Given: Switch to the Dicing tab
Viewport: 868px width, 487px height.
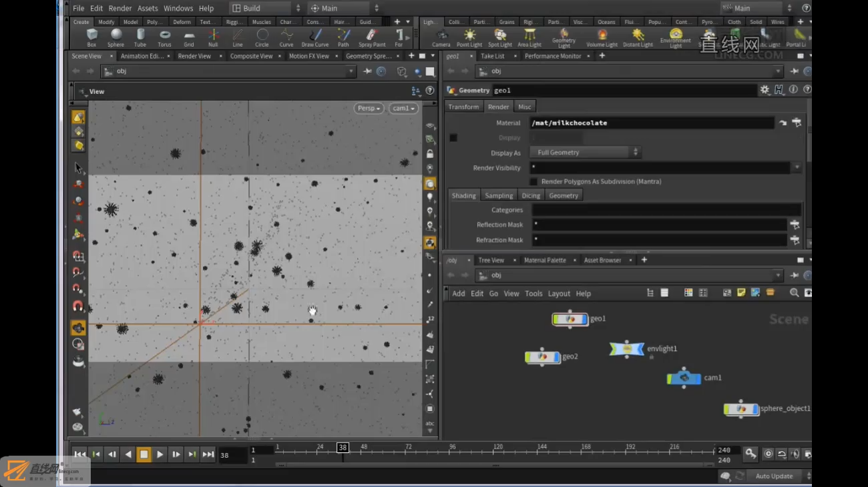Looking at the screenshot, I should [531, 195].
